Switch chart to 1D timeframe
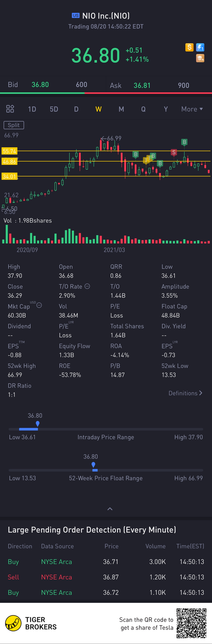This screenshot has height=644, width=212. pyautogui.click(x=32, y=109)
